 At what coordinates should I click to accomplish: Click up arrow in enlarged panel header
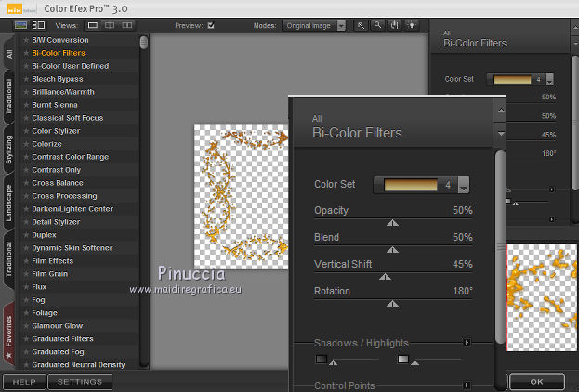pyautogui.click(x=501, y=110)
